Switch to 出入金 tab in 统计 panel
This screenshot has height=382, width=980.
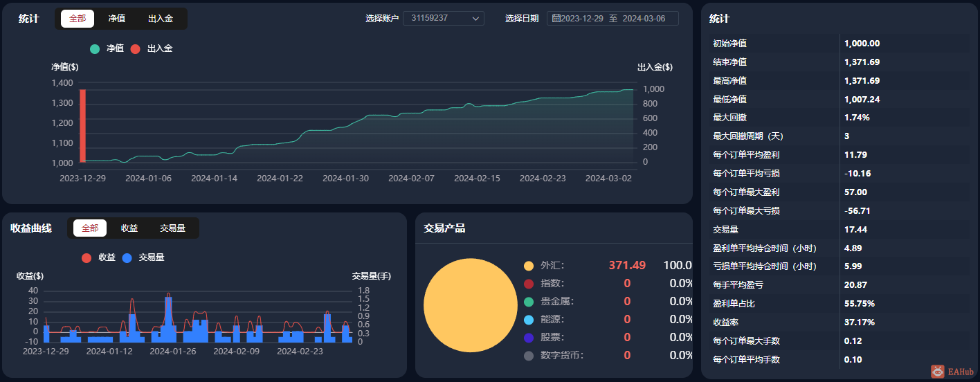tap(161, 19)
